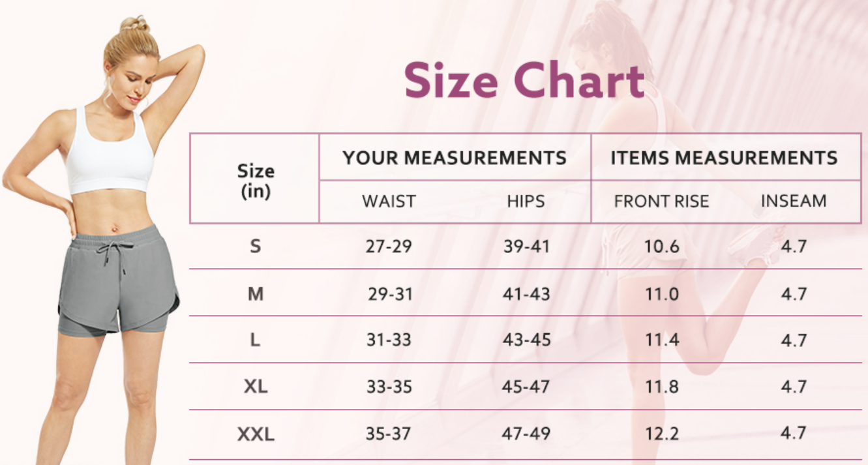Screen dimensions: 868x465
Task: Click the HIPS column label
Action: (x=526, y=202)
